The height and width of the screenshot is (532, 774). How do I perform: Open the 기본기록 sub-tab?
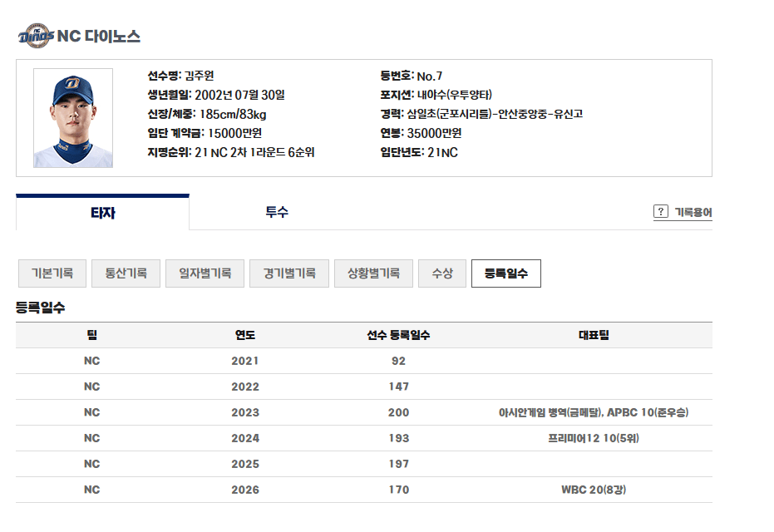[x=52, y=273]
